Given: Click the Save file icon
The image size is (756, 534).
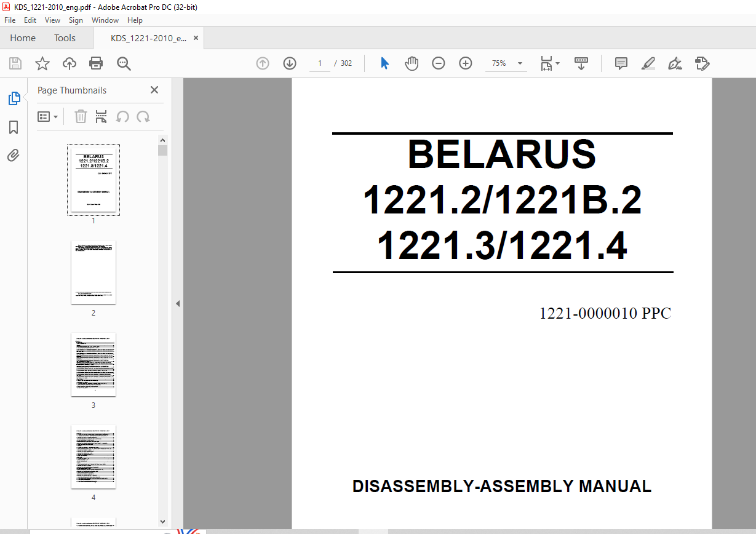Looking at the screenshot, I should tap(15, 63).
